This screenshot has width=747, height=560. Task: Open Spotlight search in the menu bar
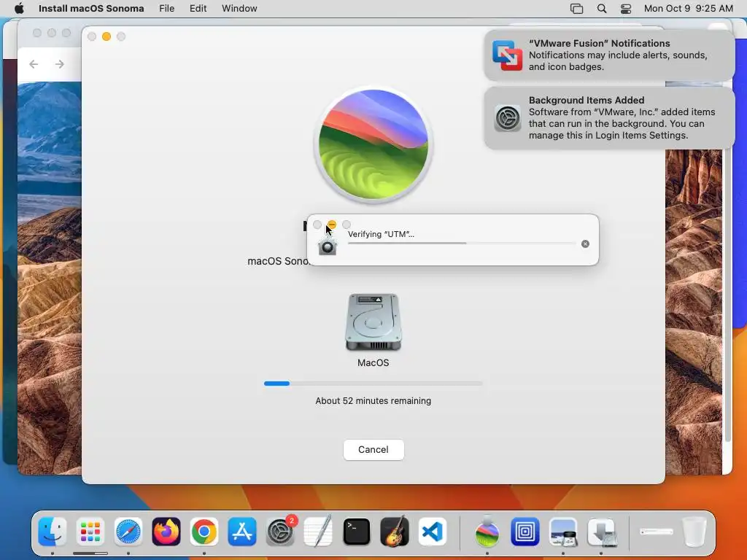[x=602, y=9]
